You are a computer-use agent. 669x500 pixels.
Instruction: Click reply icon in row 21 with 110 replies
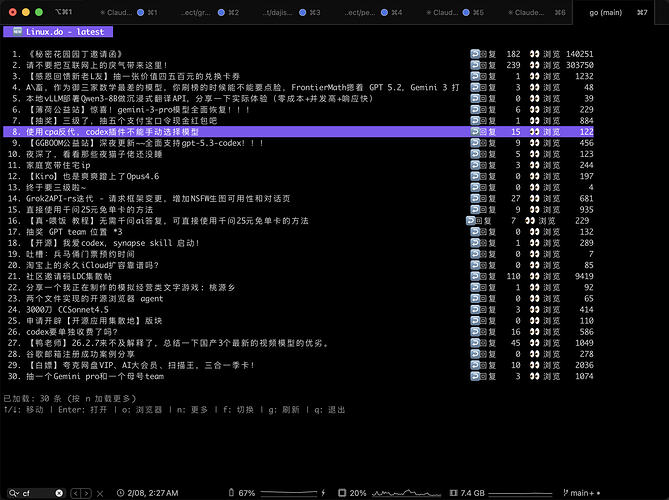[475, 276]
